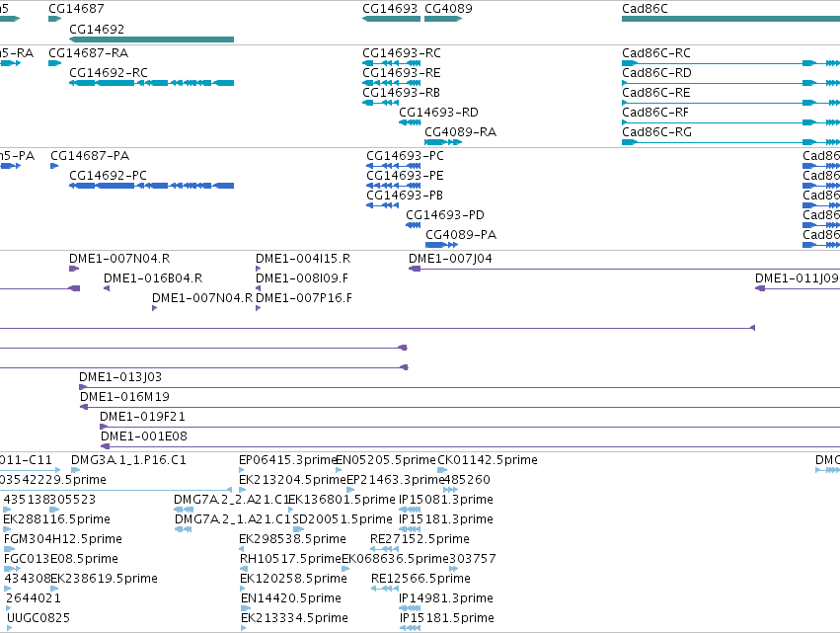Click EST EP06415.3prime
This screenshot has height=633, width=840.
point(287,460)
